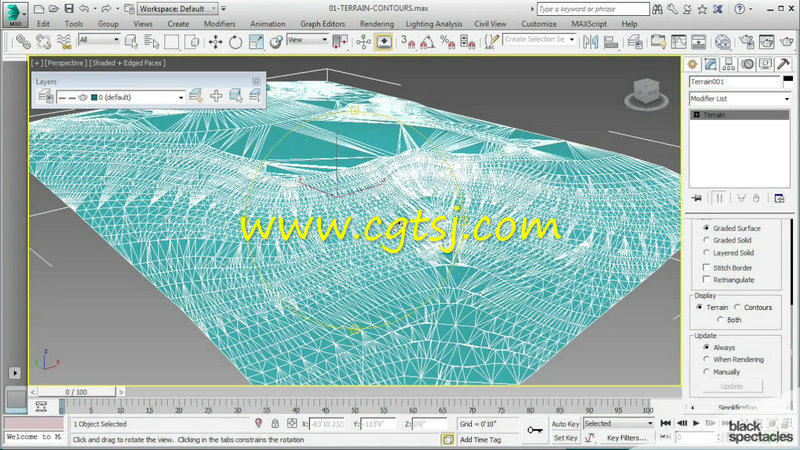Open the Hierarchy command panel tab
The height and width of the screenshot is (450, 800).
(x=729, y=64)
